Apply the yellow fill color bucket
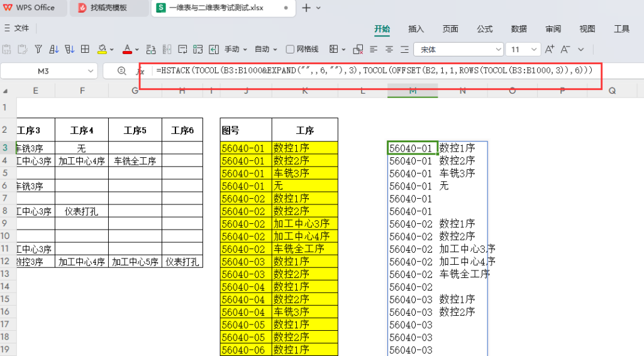This screenshot has height=356, width=644. click(102, 49)
